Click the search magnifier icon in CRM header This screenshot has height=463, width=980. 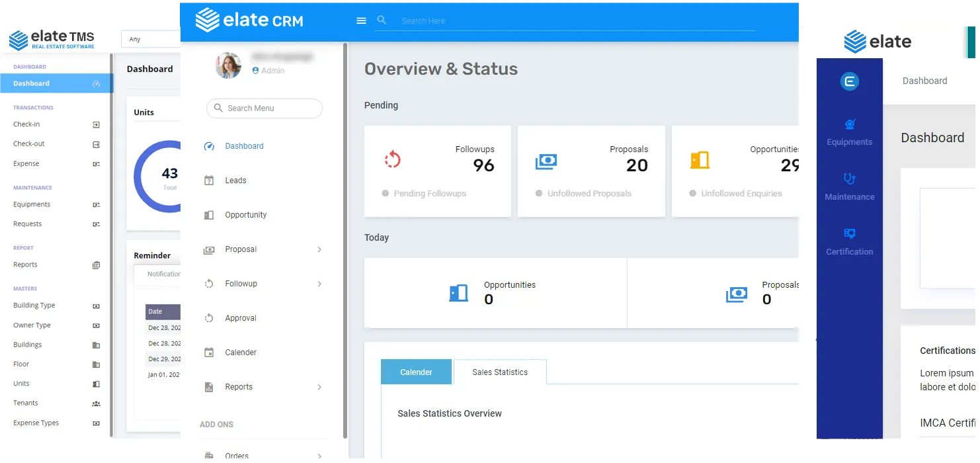coord(382,21)
